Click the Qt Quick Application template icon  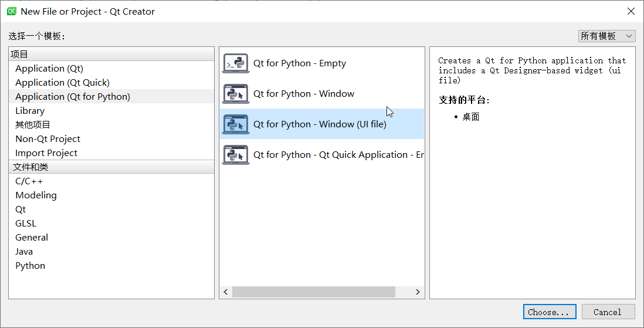(236, 154)
